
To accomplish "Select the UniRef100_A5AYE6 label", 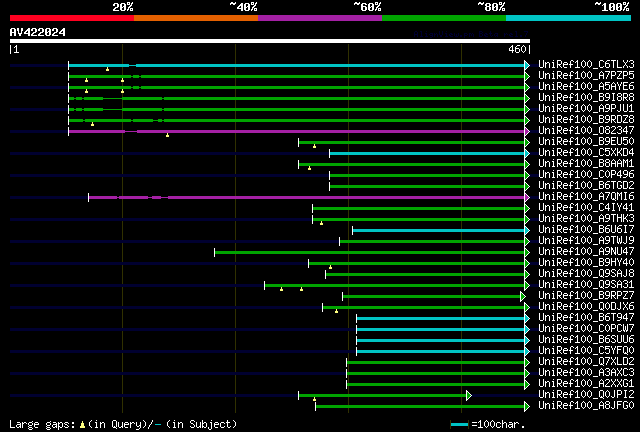I will (x=586, y=87).
